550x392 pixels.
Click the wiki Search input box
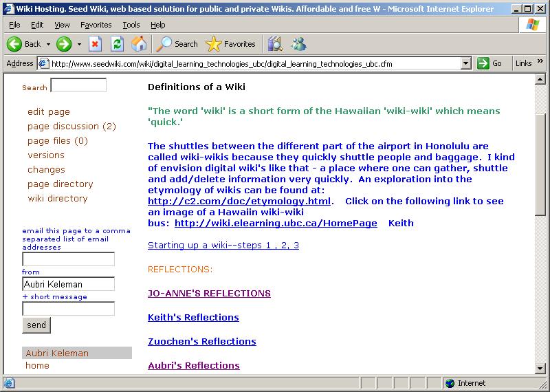(x=78, y=85)
